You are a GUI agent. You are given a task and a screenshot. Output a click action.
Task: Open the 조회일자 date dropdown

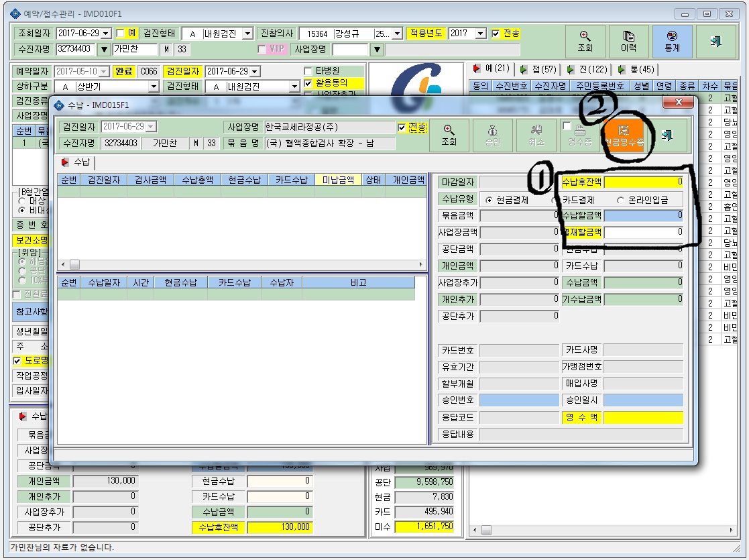106,34
